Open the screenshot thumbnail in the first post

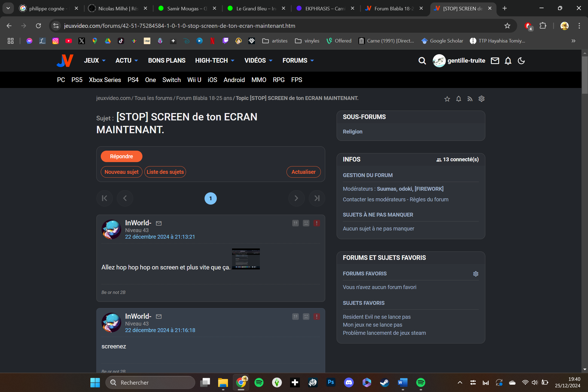click(246, 259)
